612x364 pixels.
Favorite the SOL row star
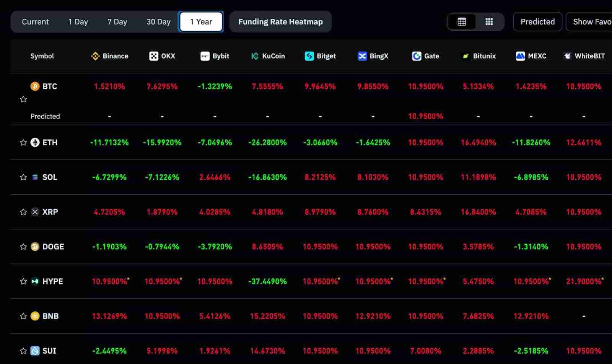click(x=23, y=177)
